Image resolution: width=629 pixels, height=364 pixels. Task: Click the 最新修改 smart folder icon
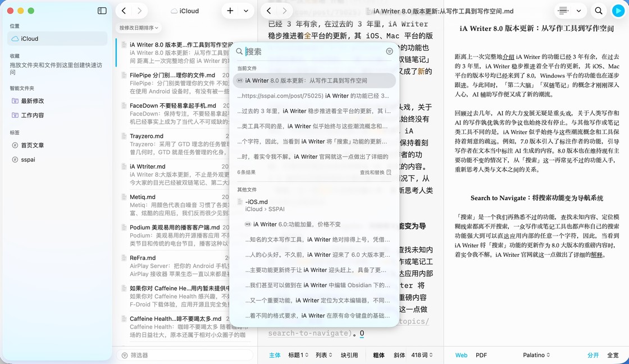(15, 101)
